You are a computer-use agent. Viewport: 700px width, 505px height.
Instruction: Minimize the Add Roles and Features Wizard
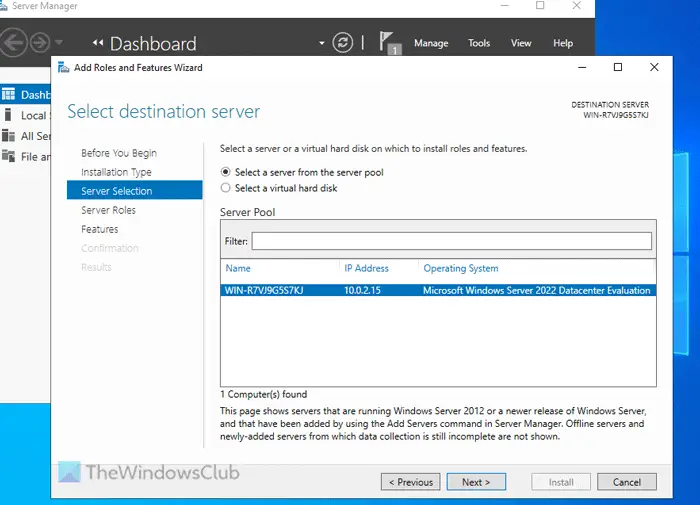(582, 67)
